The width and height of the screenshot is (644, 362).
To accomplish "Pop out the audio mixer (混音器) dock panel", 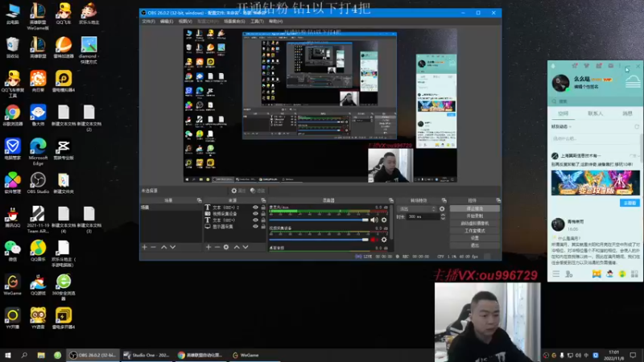I will click(x=391, y=200).
